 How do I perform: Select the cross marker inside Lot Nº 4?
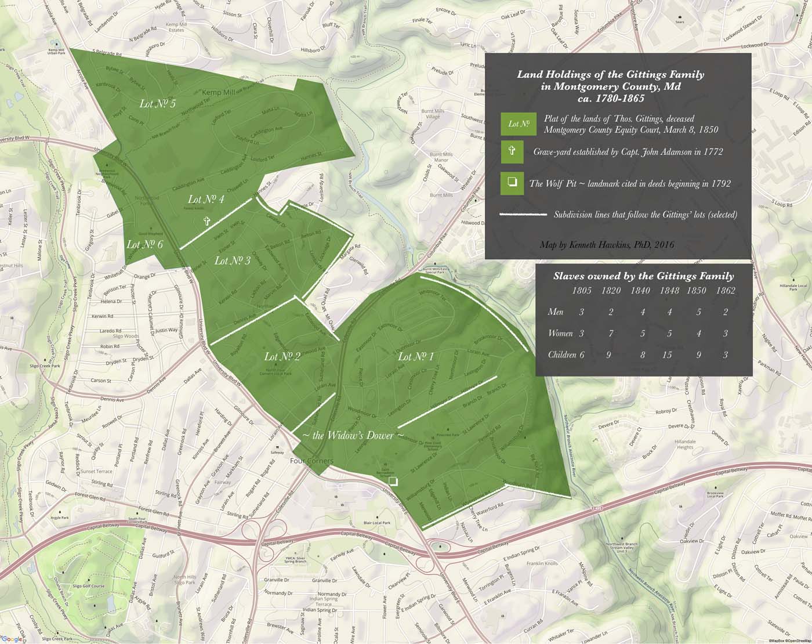pos(206,221)
